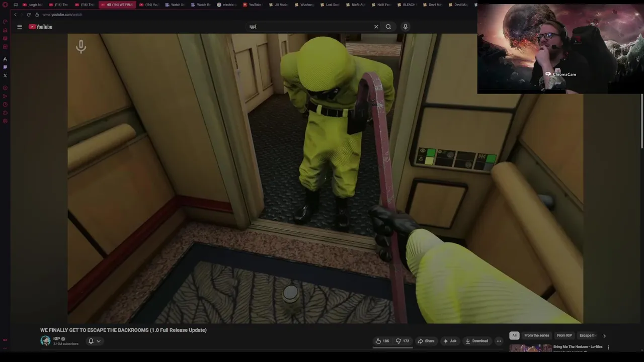Toggle notification bell for IGP channel
Viewport: 644px width, 362px height.
(x=91, y=341)
